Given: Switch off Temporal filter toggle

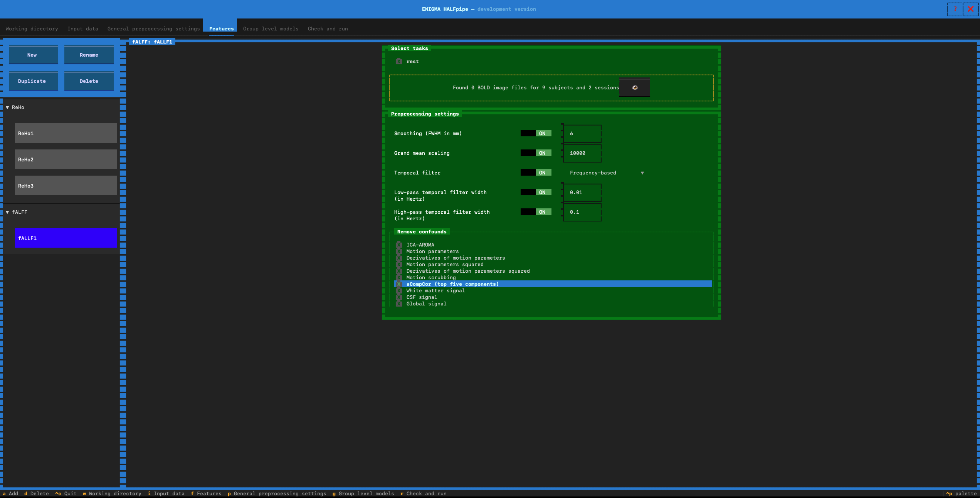Looking at the screenshot, I should tap(536, 173).
